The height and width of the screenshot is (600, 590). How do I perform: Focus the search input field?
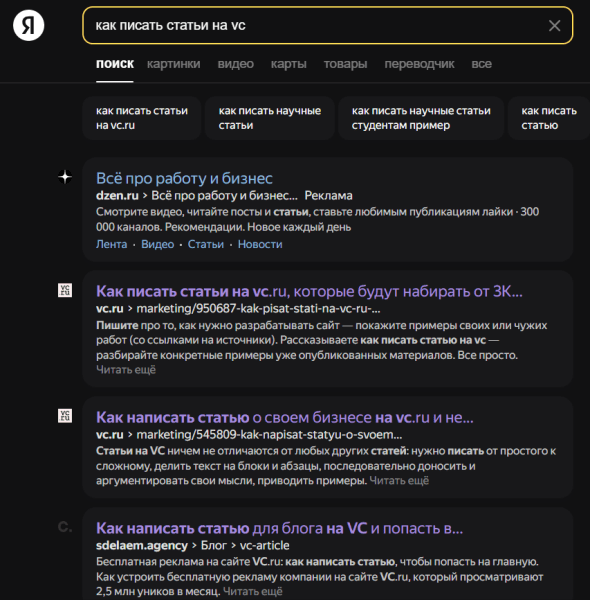318,25
